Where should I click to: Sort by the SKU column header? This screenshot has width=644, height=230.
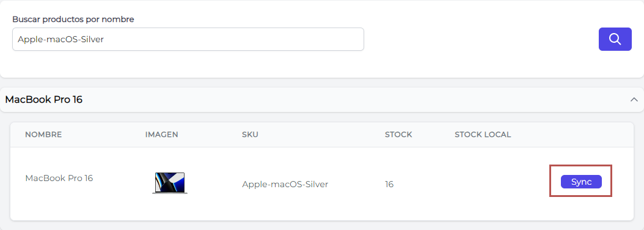[250, 135]
